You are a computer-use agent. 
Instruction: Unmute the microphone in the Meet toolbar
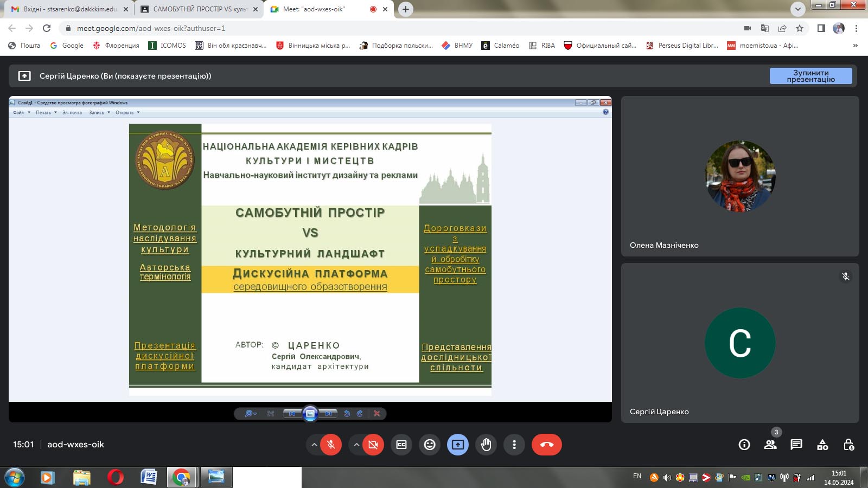pos(331,445)
